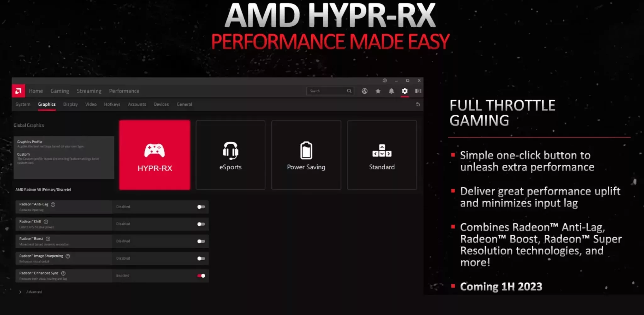Switch to the Hotkeys tab
644x315 pixels.
[112, 104]
